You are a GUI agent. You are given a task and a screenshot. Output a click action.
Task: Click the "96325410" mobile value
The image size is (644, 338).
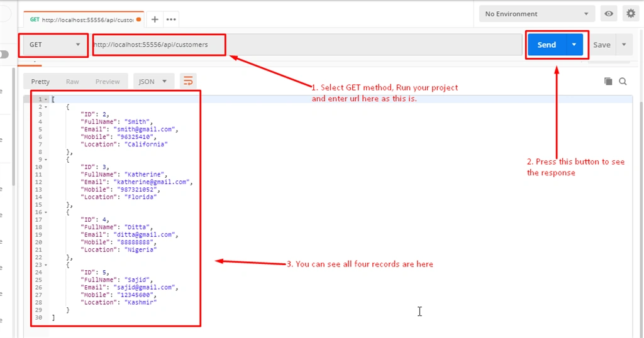(x=135, y=136)
